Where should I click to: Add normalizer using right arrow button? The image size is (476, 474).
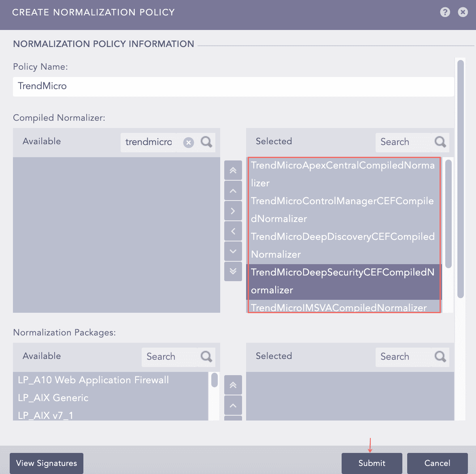coord(233,211)
